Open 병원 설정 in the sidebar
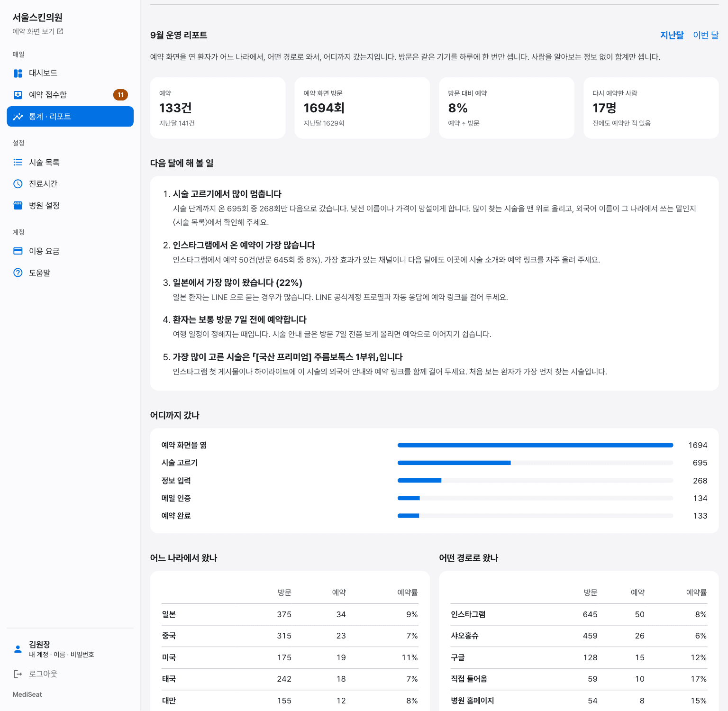This screenshot has width=728, height=711. coord(70,205)
